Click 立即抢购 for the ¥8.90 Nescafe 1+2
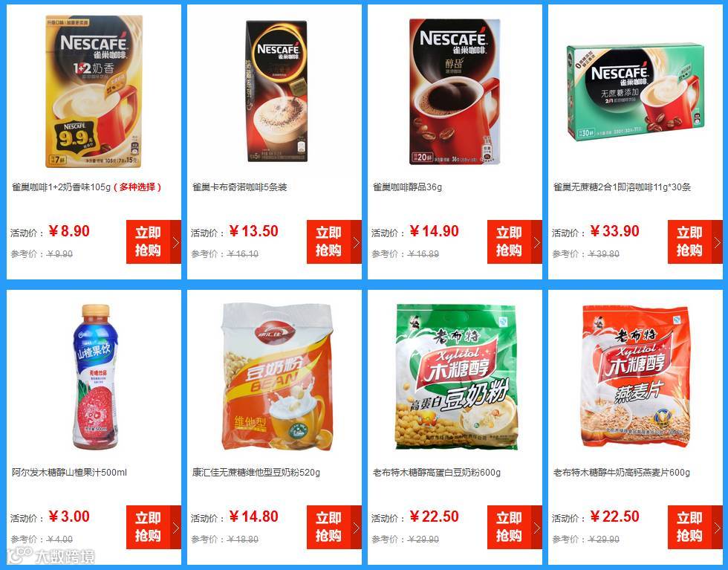728x570 pixels. 154,242
